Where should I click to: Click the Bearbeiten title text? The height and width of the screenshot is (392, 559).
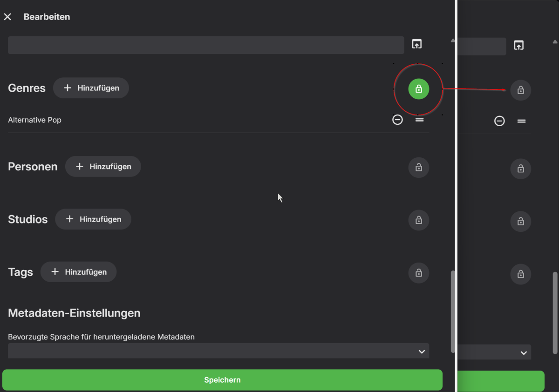click(47, 16)
